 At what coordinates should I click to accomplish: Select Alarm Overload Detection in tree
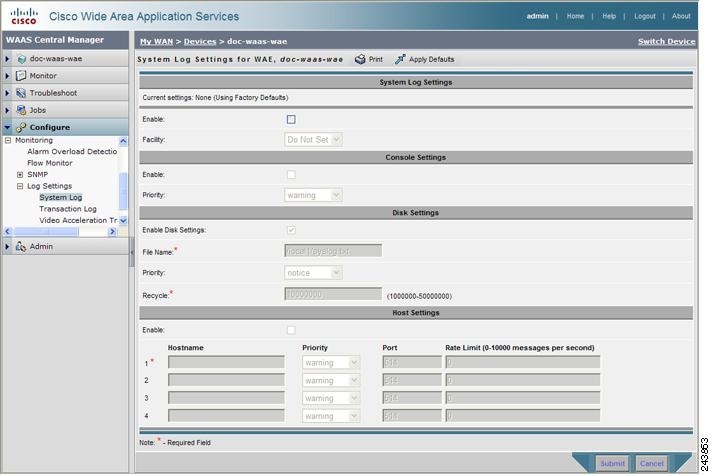coord(72,152)
